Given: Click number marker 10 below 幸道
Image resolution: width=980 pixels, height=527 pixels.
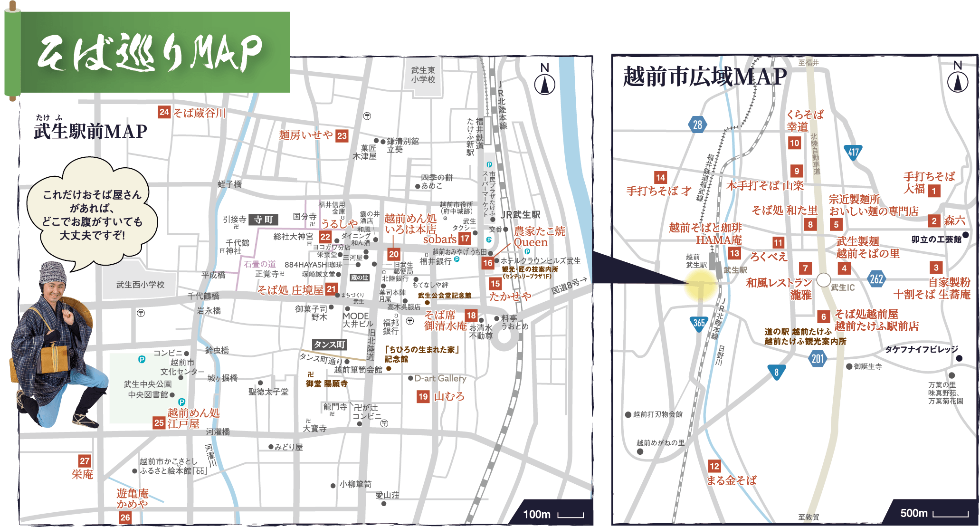Looking at the screenshot, I should [795, 143].
